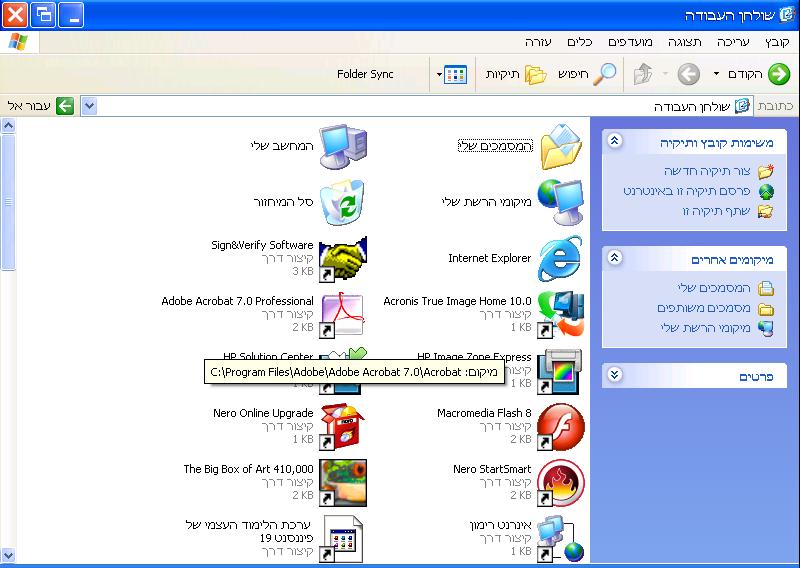Viewport: 800px width, 568px height.
Task: Select the My Network Places icon
Action: tap(560, 203)
